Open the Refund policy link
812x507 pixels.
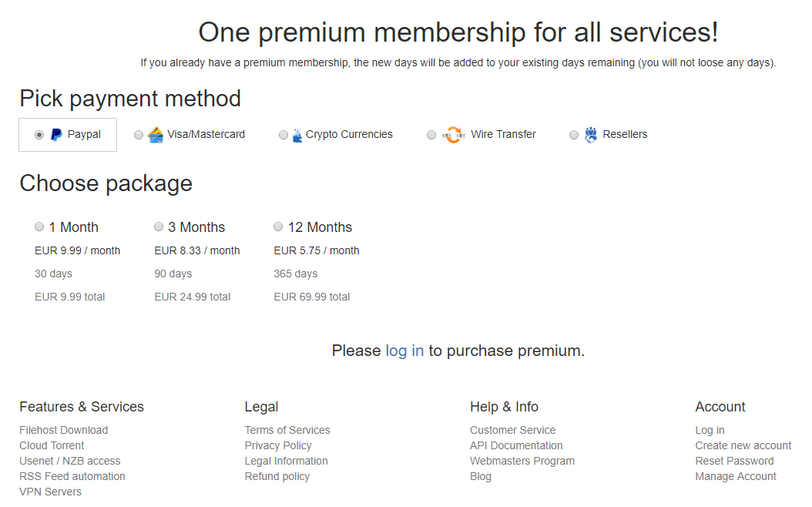tap(277, 476)
